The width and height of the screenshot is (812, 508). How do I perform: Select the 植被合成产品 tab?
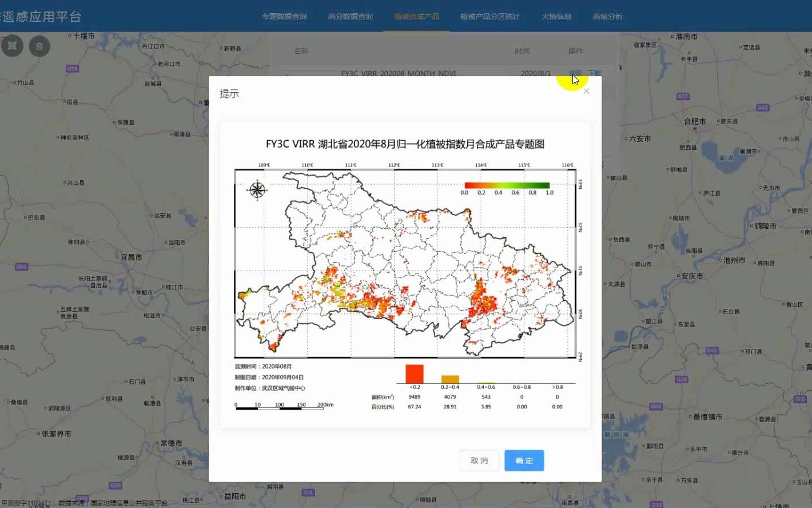click(416, 17)
